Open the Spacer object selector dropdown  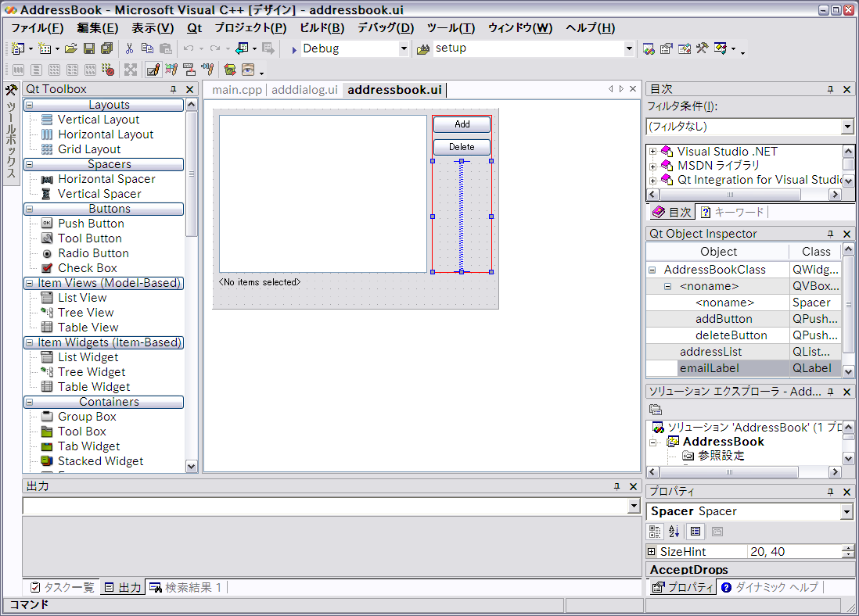(847, 511)
